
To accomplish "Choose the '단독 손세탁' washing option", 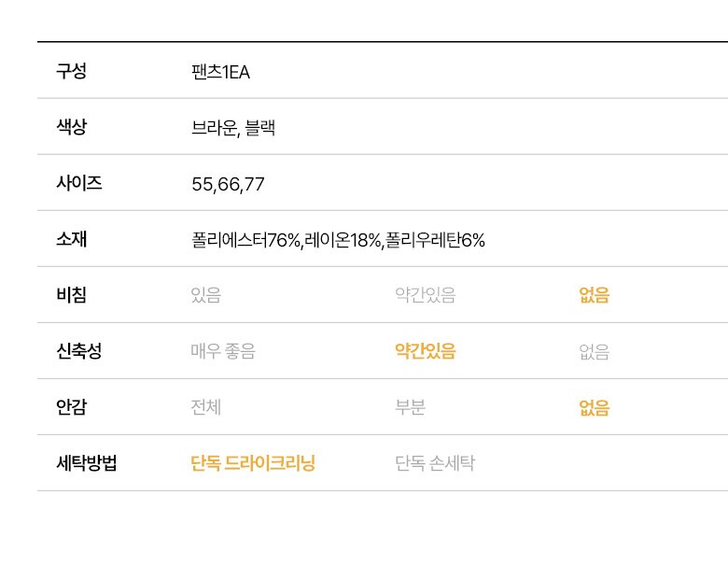I will 435,464.
